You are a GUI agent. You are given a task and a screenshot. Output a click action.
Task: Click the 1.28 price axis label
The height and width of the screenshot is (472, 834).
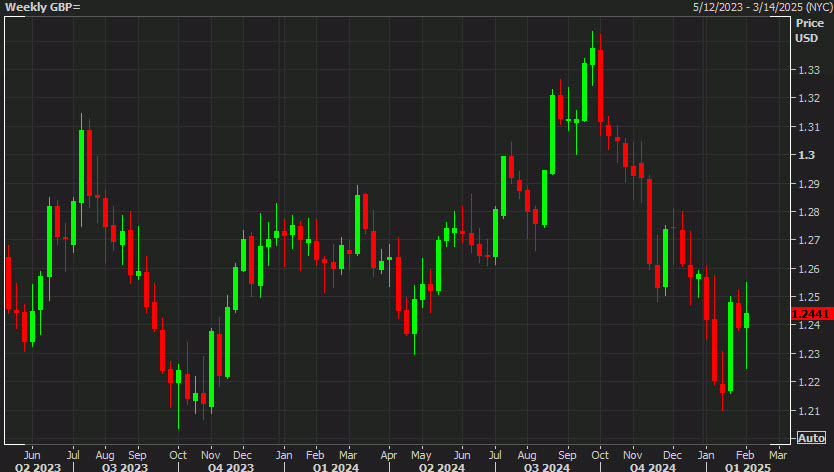click(x=809, y=212)
